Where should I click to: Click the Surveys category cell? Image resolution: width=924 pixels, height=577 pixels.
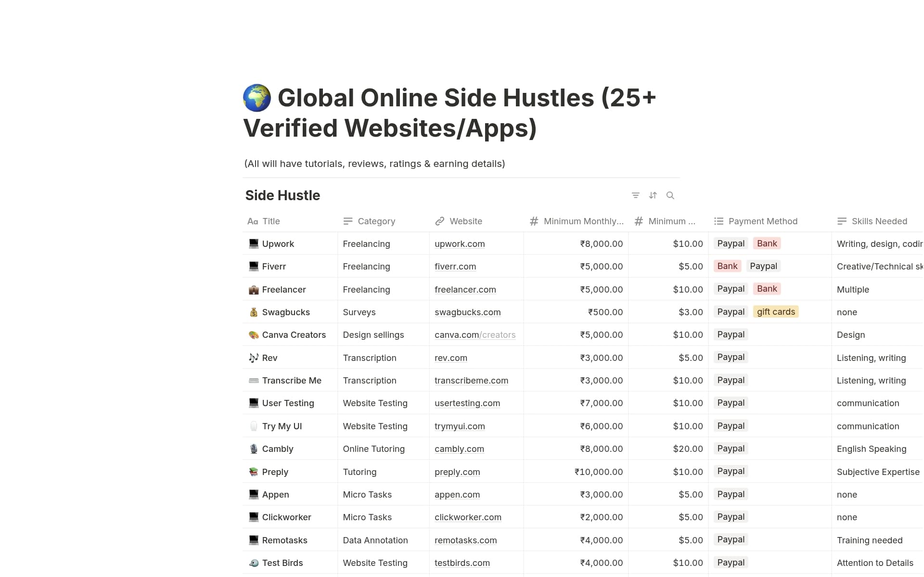click(x=383, y=312)
